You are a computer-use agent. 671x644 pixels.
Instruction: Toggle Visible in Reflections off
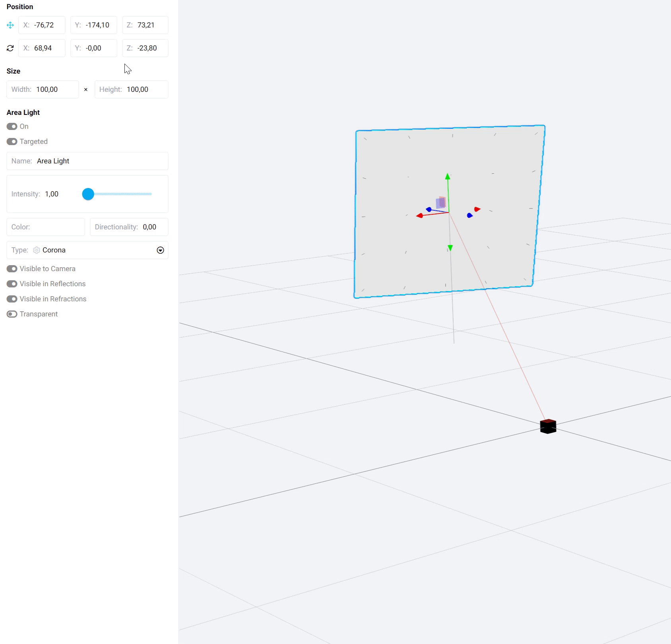coord(12,284)
